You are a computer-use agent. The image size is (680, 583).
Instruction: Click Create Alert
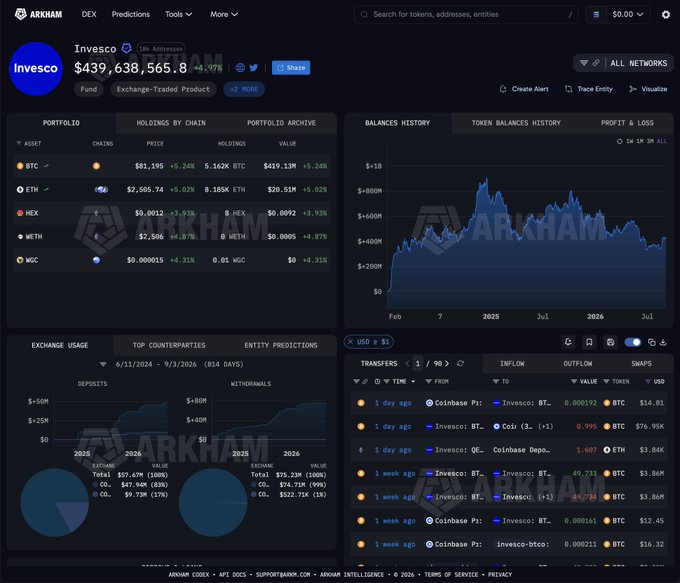[524, 89]
